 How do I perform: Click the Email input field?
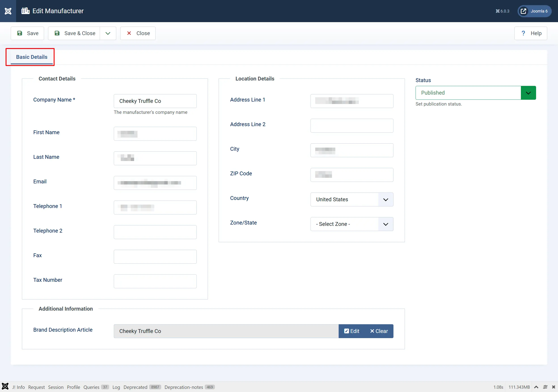[x=155, y=183]
